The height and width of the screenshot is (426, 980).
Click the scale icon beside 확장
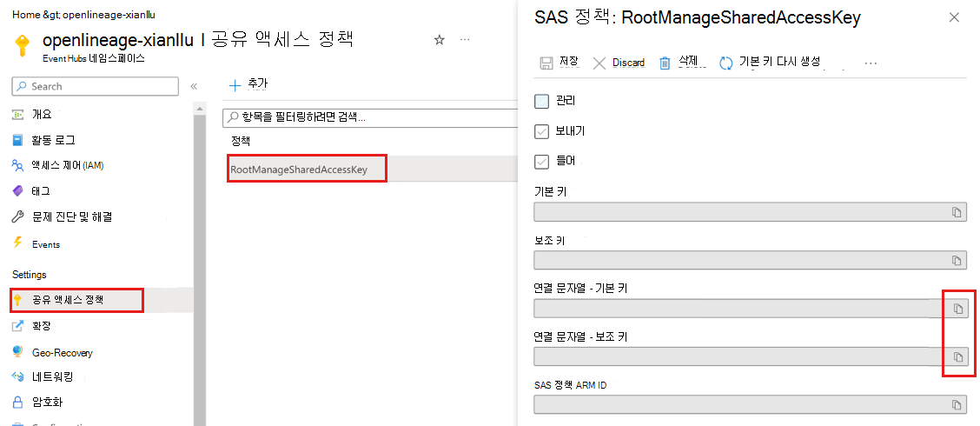18,326
